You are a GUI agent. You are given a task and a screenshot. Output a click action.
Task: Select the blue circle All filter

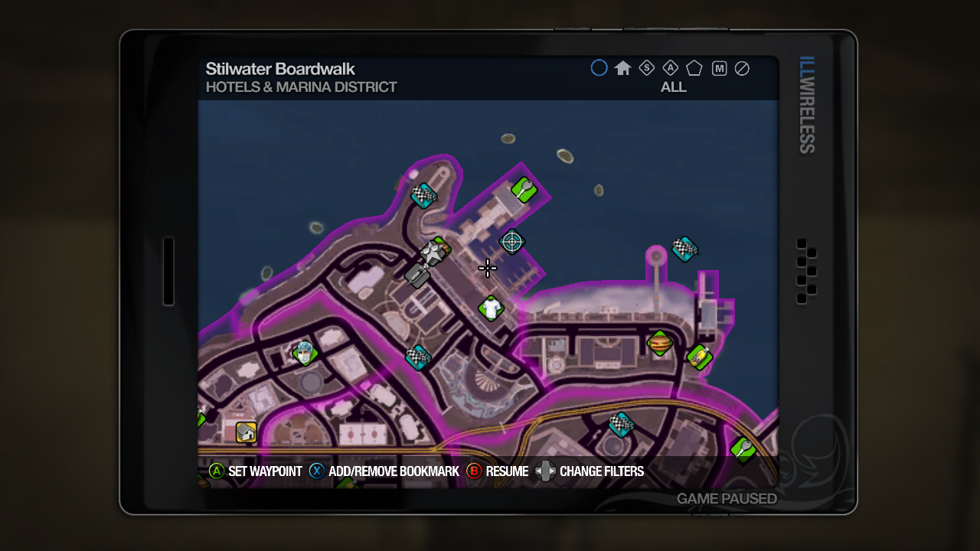[599, 68]
